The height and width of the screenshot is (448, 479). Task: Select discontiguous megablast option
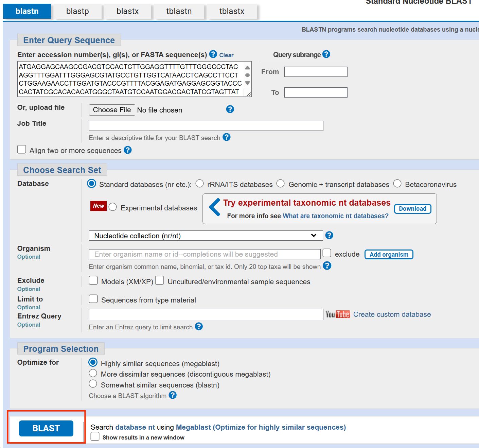click(93, 373)
